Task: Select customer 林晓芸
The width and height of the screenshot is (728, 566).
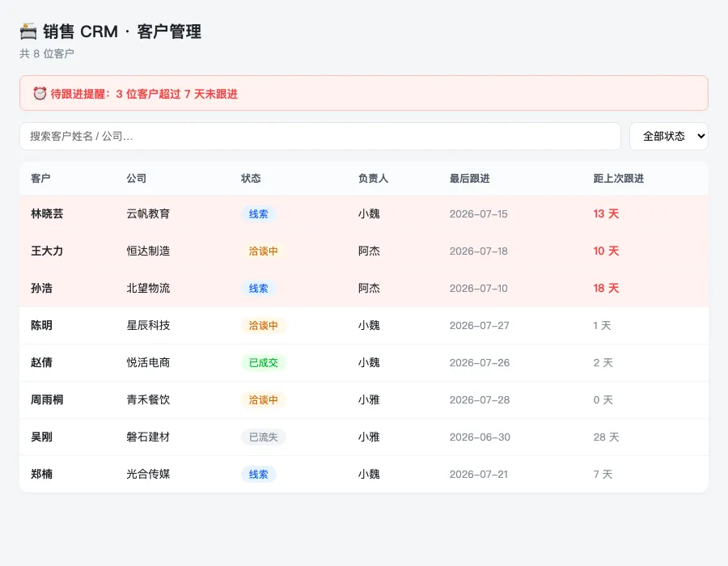Action: pyautogui.click(x=47, y=213)
